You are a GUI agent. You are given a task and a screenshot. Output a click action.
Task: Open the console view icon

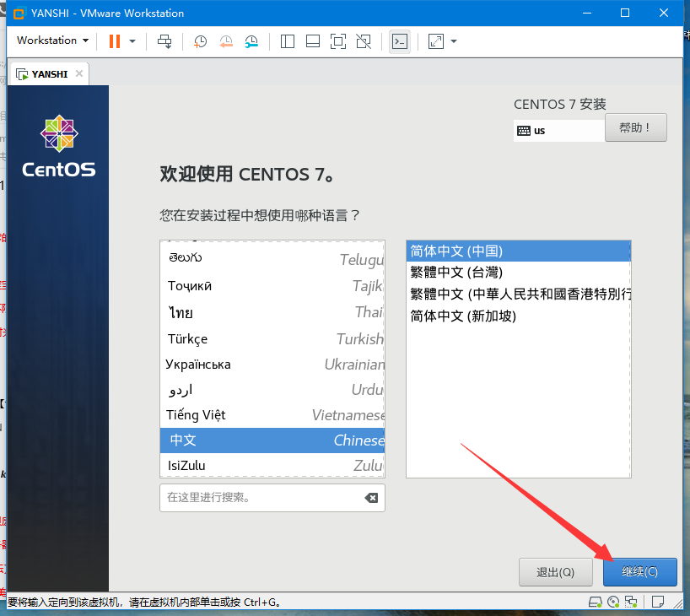tap(400, 41)
